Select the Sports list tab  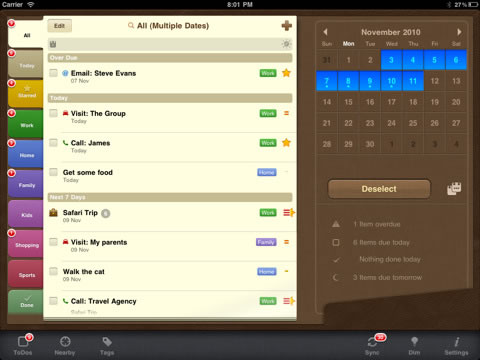pyautogui.click(x=26, y=274)
